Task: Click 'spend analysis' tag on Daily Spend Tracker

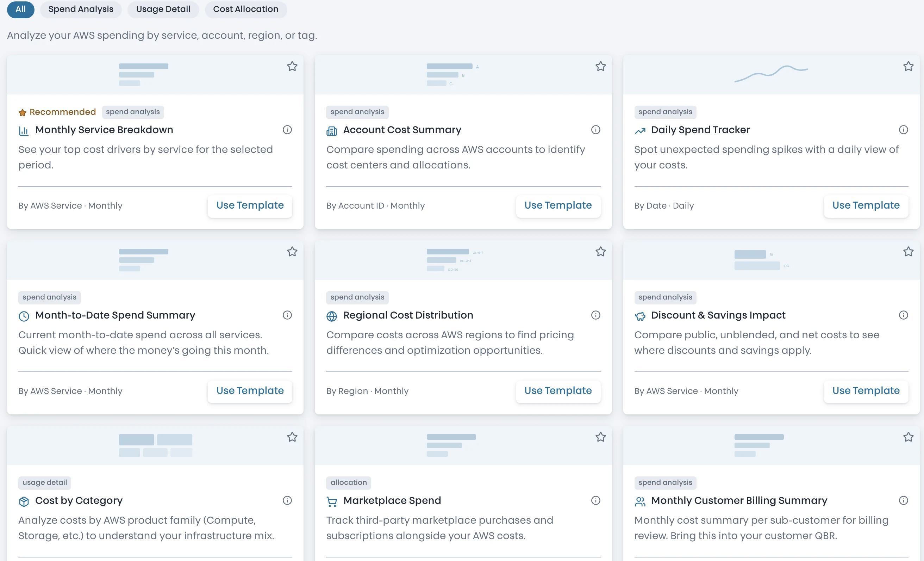Action: click(x=665, y=112)
